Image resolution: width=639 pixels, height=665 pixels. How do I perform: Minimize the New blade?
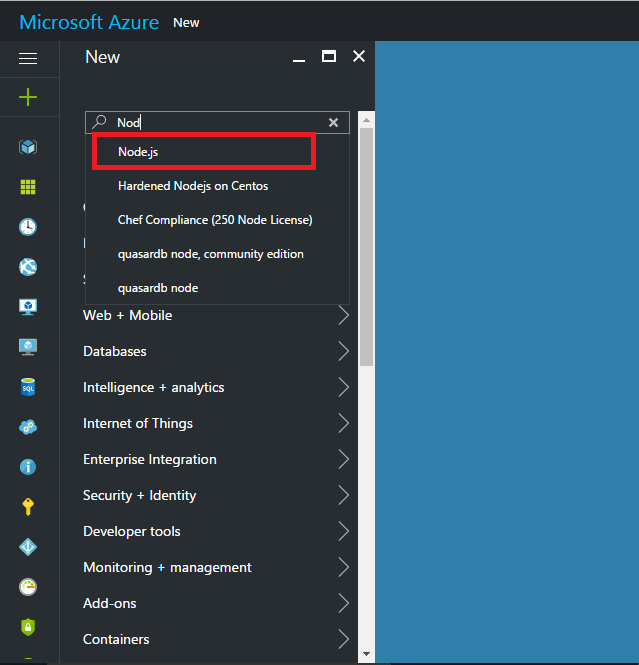pyautogui.click(x=299, y=61)
